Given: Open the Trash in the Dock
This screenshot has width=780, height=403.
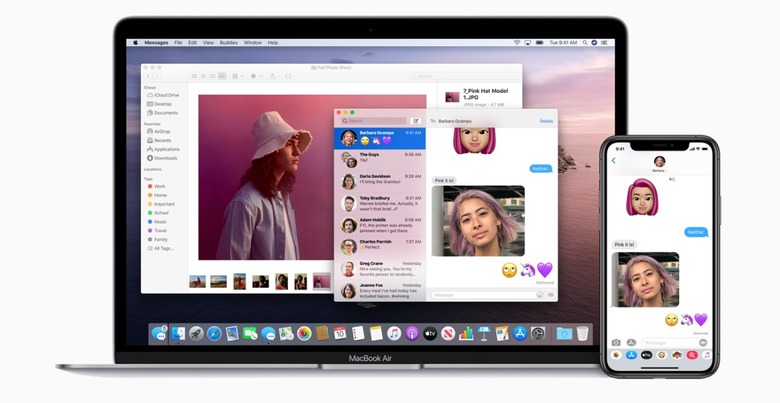Looking at the screenshot, I should [583, 333].
